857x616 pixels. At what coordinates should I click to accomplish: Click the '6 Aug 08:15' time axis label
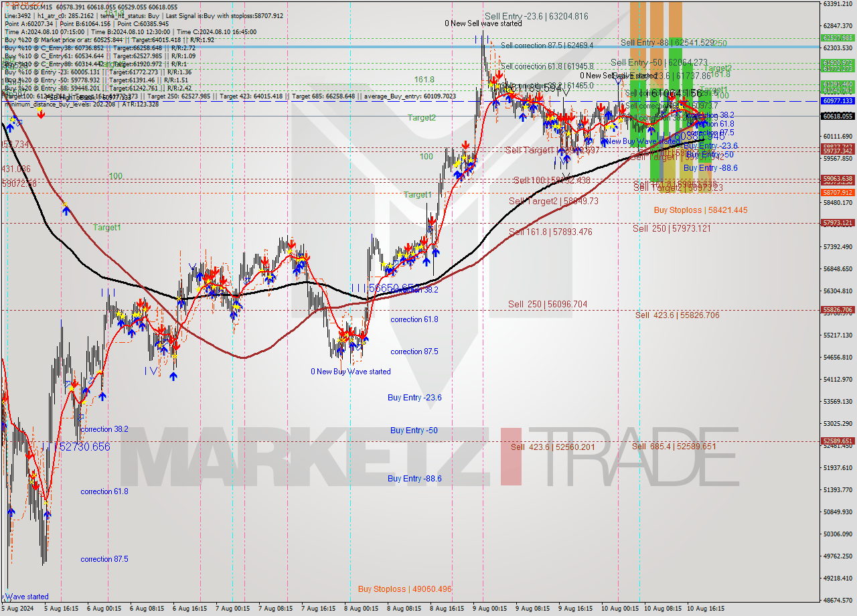147,609
